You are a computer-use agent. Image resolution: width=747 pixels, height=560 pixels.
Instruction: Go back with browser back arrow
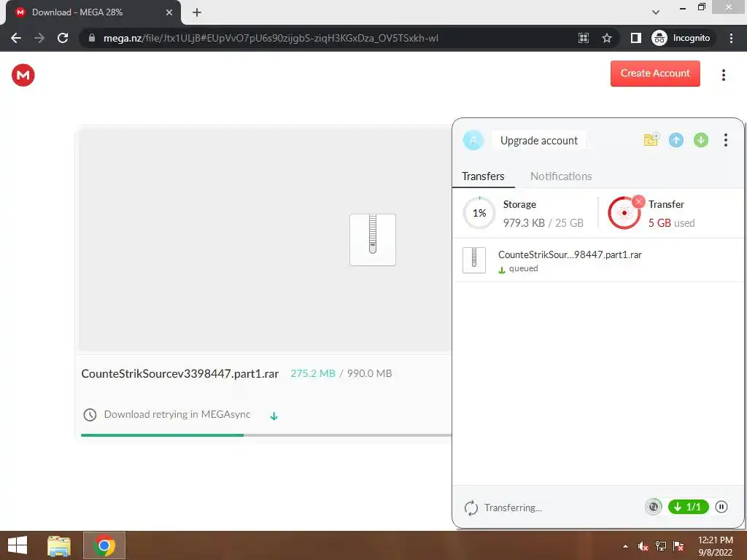(16, 38)
